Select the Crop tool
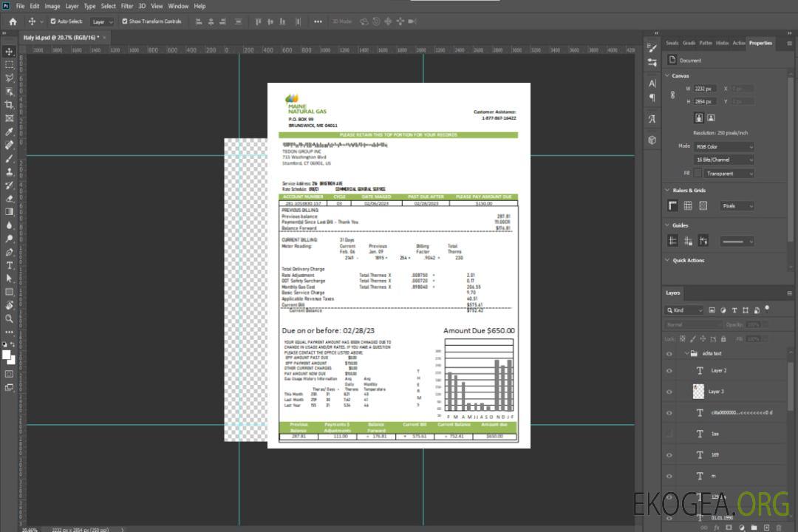The image size is (798, 532). [x=9, y=104]
